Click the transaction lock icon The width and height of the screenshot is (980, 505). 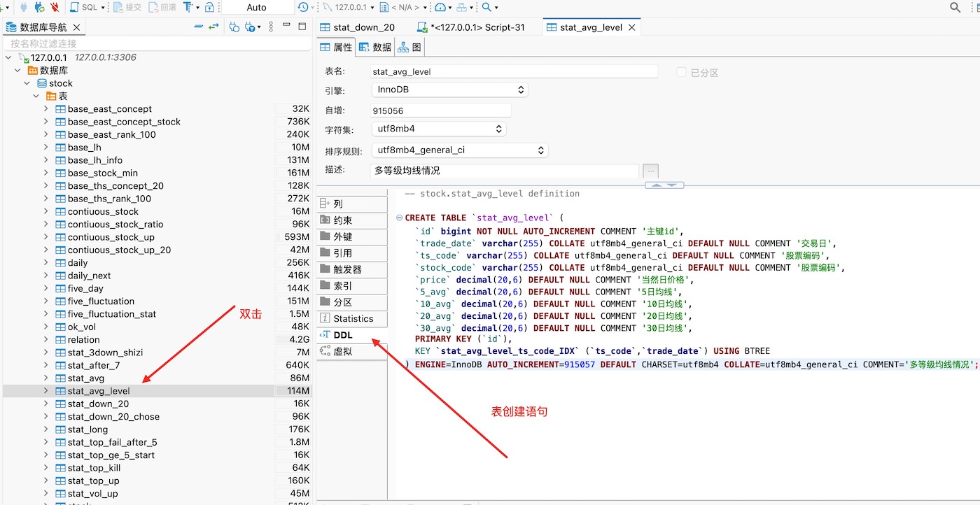[x=209, y=7]
